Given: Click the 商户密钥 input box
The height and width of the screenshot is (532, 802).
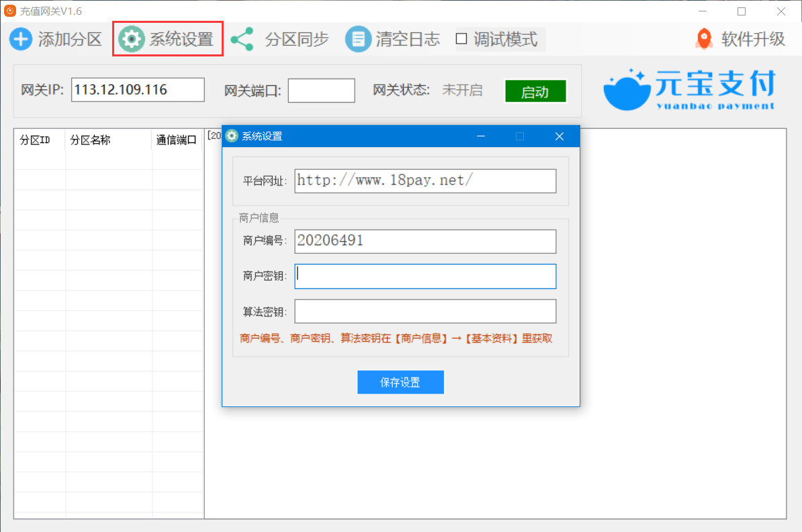Looking at the screenshot, I should point(425,276).
